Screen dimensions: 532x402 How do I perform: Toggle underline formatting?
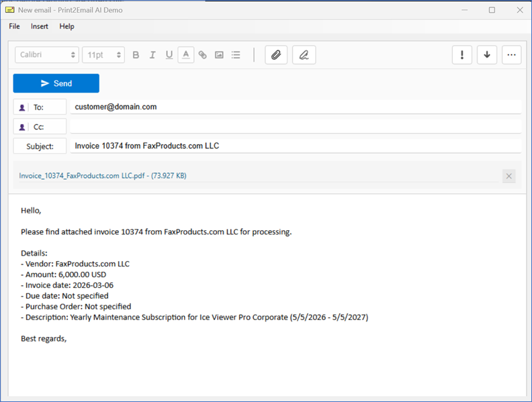click(169, 55)
